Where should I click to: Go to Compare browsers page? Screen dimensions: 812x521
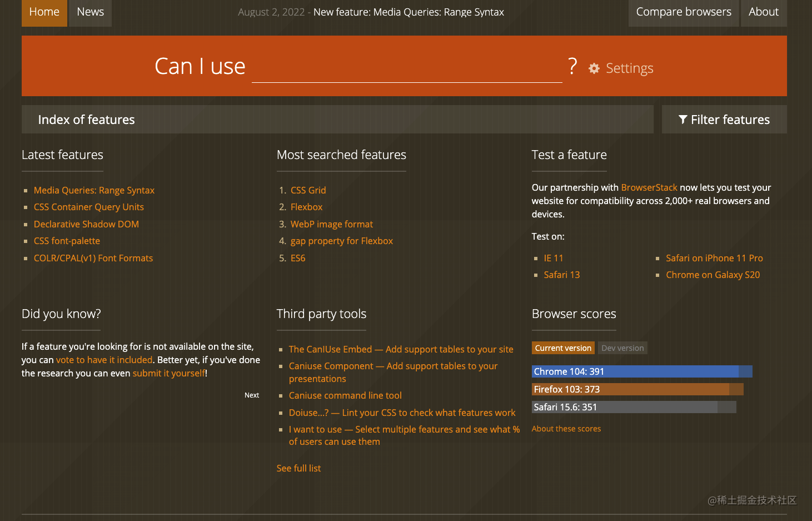pos(684,12)
